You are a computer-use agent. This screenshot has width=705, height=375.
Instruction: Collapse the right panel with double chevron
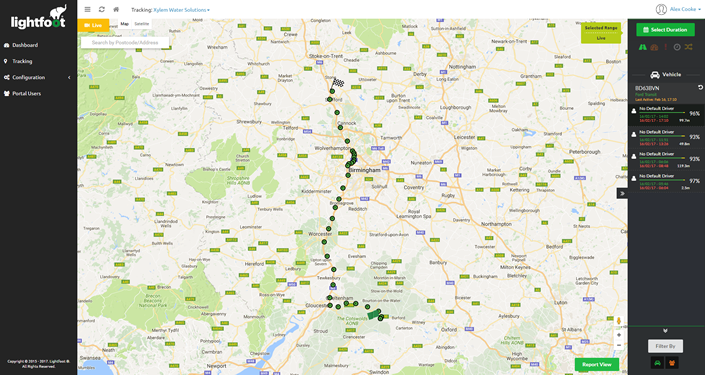point(622,193)
